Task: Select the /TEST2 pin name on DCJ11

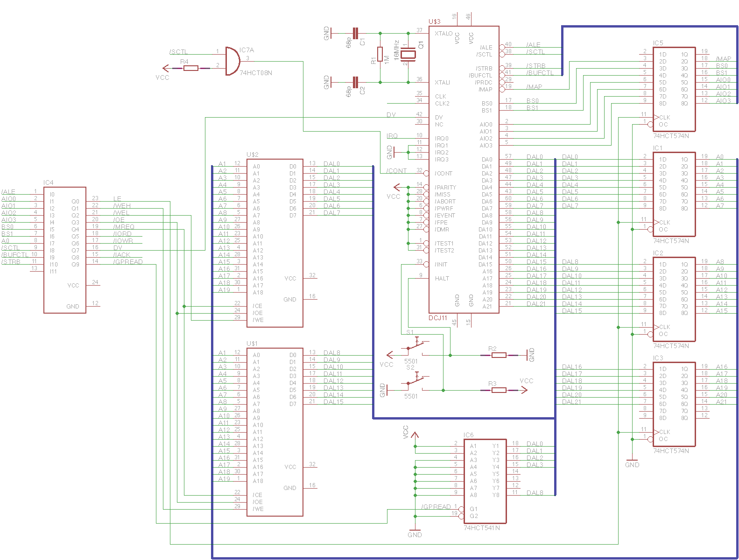Action: click(444, 251)
